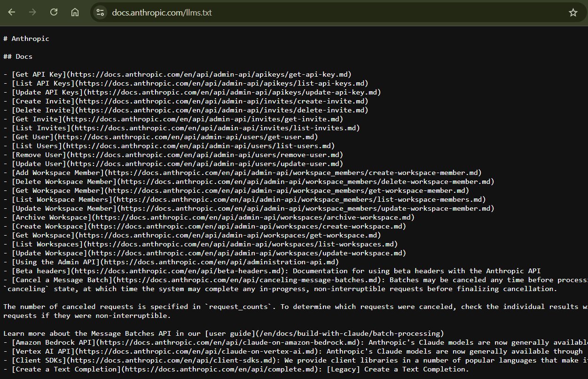Click 'The number of canceled requests' sentence

(296, 307)
